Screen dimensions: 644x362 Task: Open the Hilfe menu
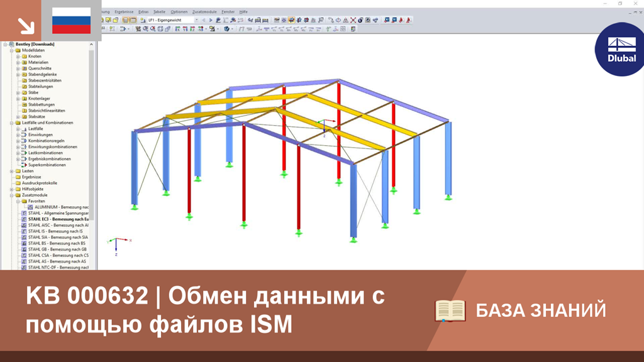(x=243, y=12)
